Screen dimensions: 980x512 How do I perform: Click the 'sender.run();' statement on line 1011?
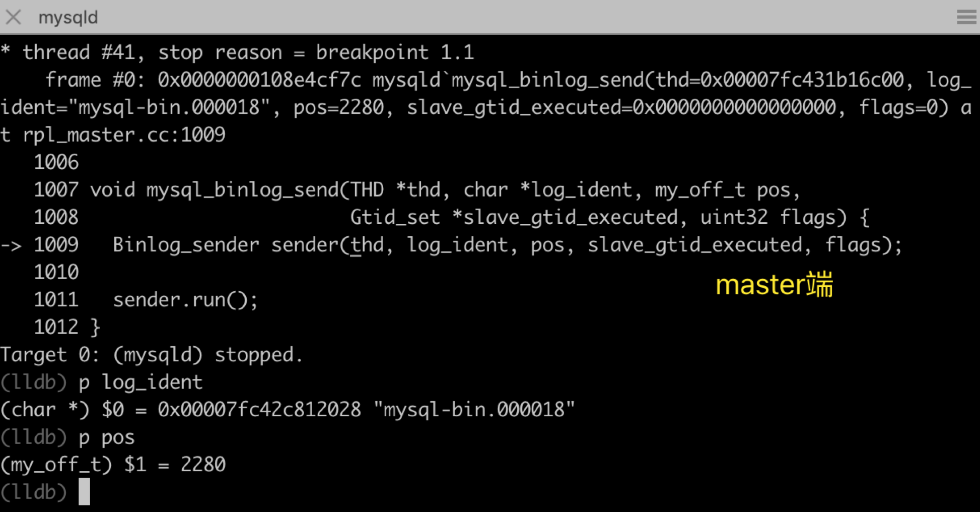coord(185,300)
